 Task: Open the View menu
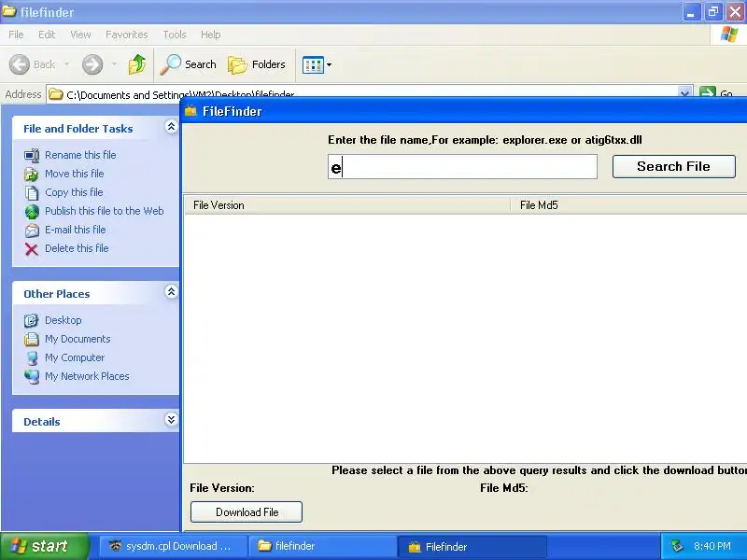pos(80,35)
